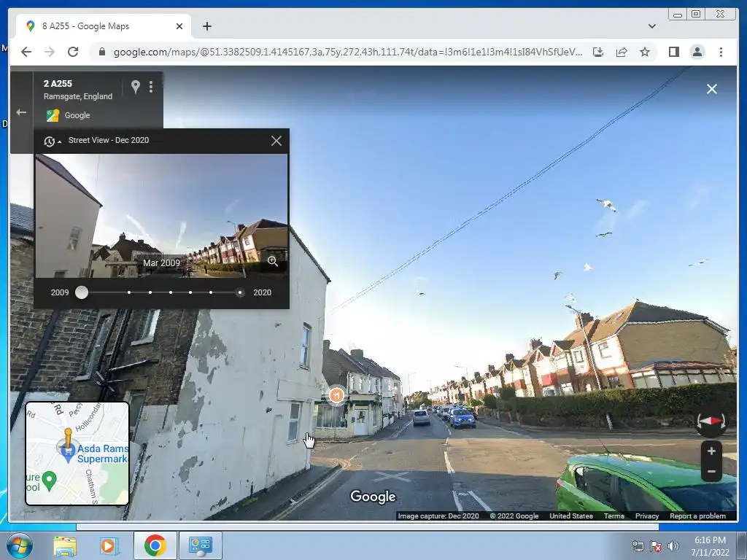Screen dimensions: 747x560
Task: Click the minimap in the corner
Action: [x=77, y=454]
